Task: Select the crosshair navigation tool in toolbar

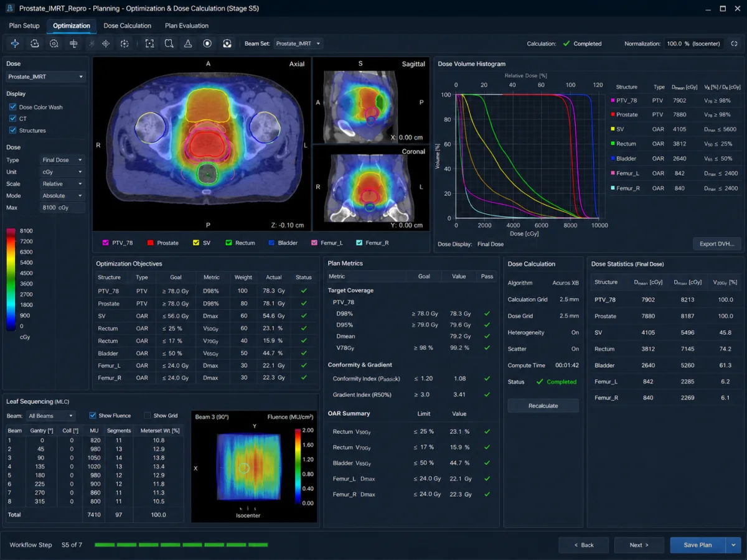Action: click(x=15, y=44)
